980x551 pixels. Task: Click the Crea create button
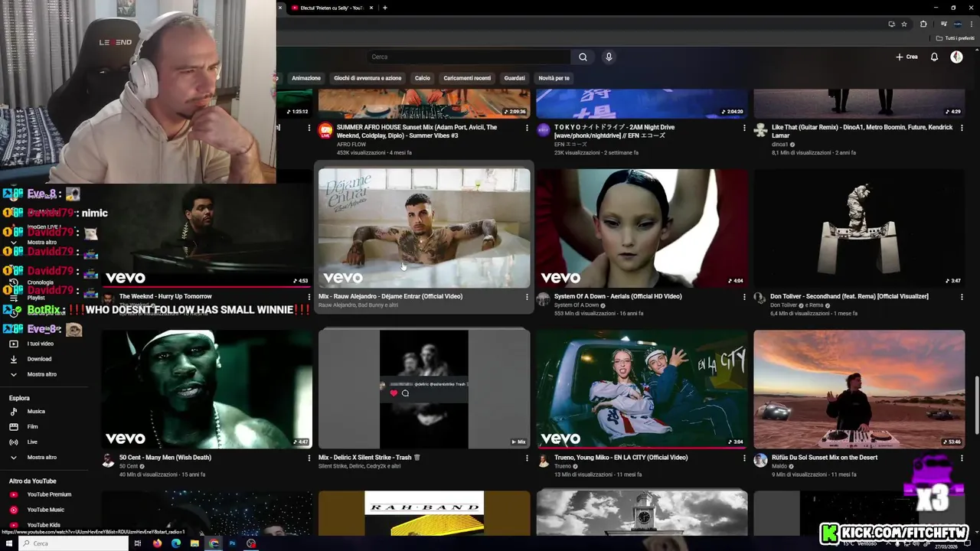906,57
